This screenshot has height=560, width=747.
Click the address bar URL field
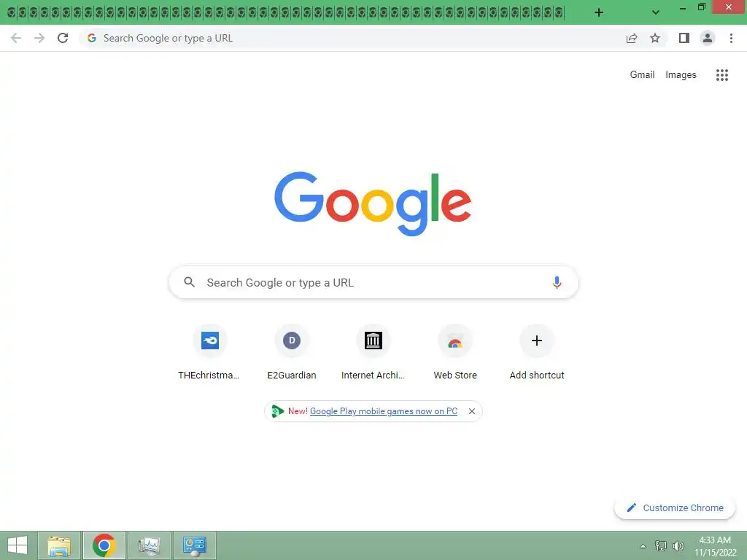click(352, 38)
